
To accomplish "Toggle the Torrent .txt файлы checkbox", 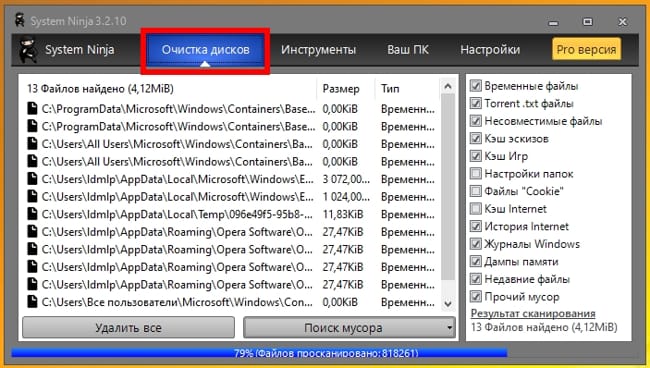I will coord(476,103).
